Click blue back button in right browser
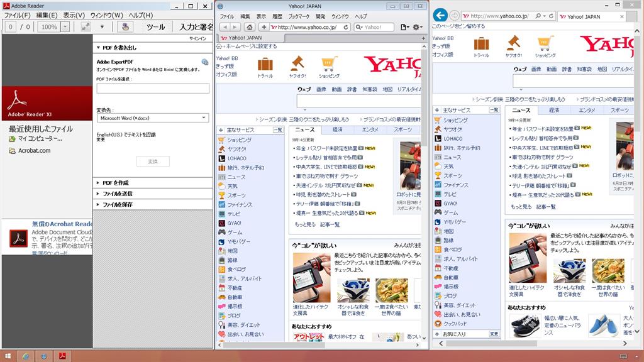The height and width of the screenshot is (362, 644). 440,16
